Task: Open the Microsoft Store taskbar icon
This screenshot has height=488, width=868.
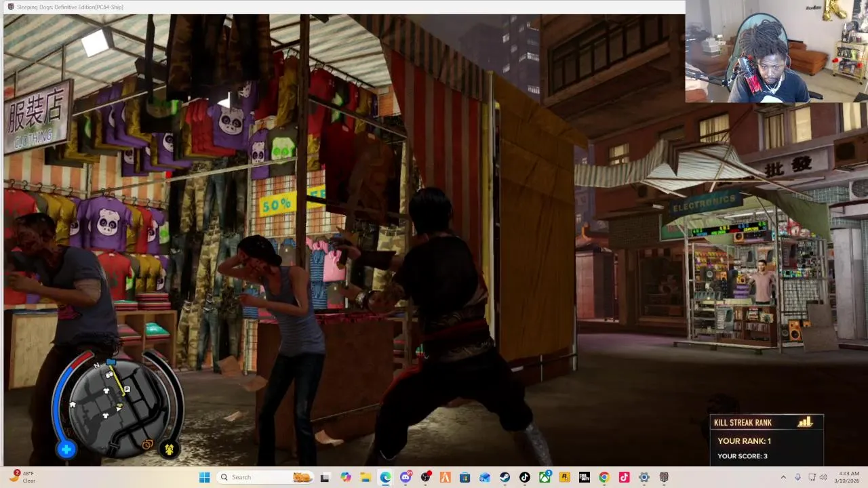Action: (x=465, y=477)
